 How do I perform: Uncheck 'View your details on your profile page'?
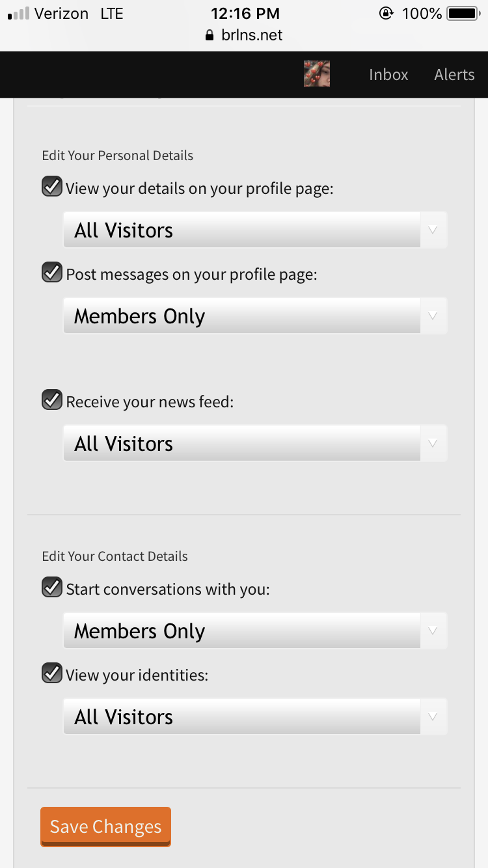[52, 187]
